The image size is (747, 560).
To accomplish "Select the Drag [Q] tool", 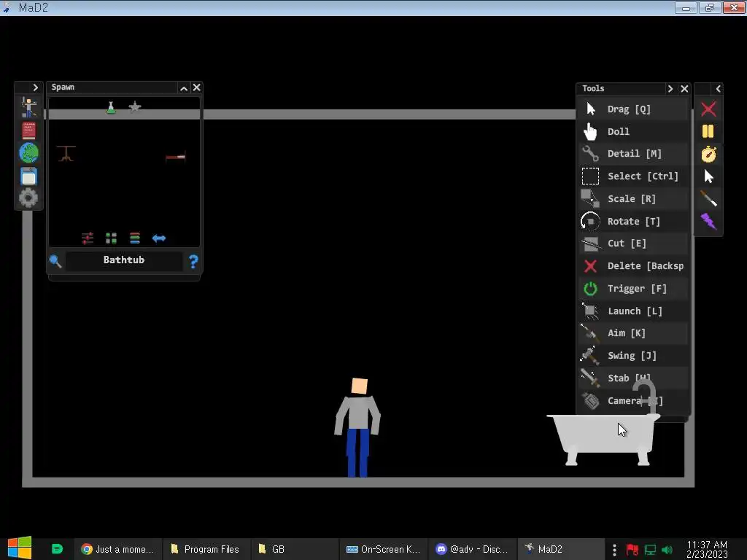I will tap(633, 109).
